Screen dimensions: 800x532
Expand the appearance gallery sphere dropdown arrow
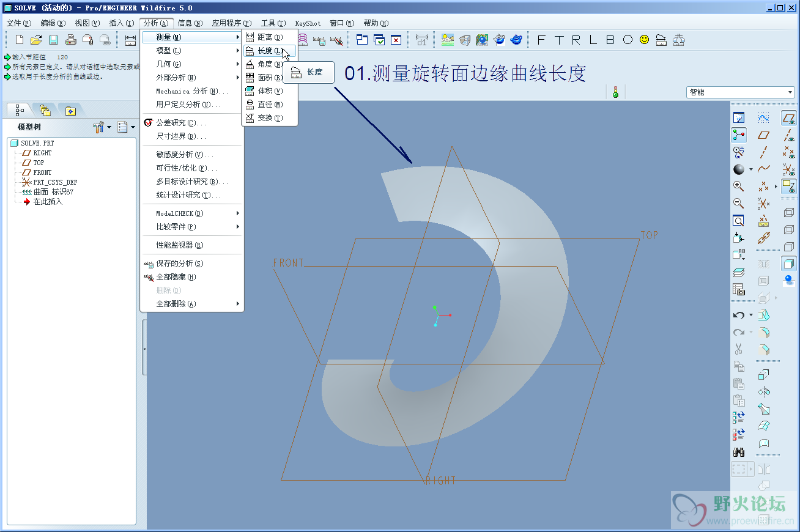pos(751,169)
